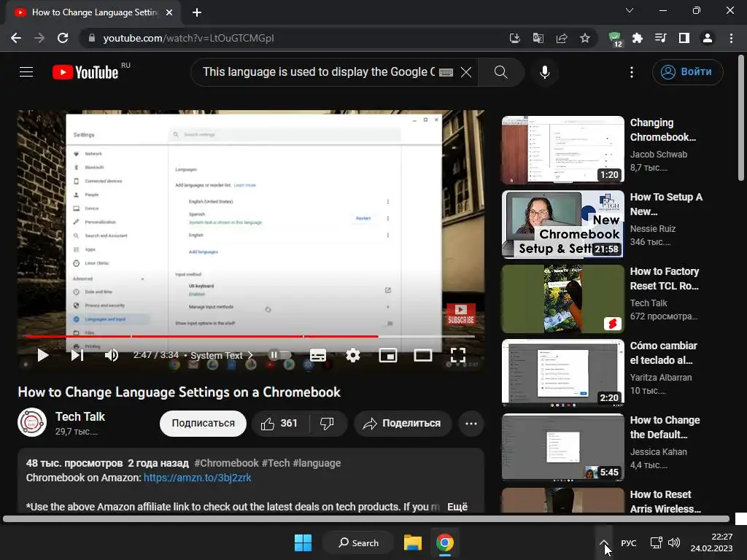Open the Extensions puzzle menu
The height and width of the screenshot is (560, 747).
tap(638, 38)
